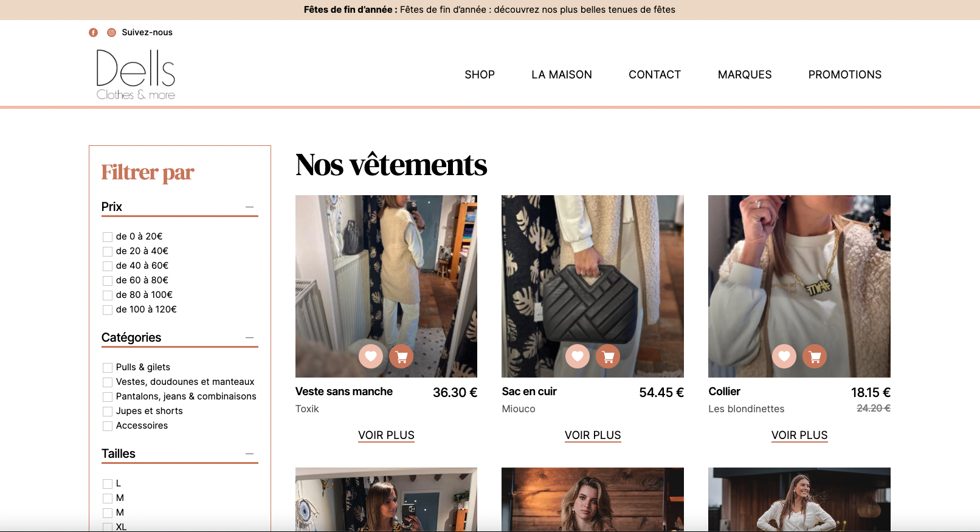This screenshot has width=980, height=532.
Task: Click the Suivez-nous text
Action: (147, 33)
